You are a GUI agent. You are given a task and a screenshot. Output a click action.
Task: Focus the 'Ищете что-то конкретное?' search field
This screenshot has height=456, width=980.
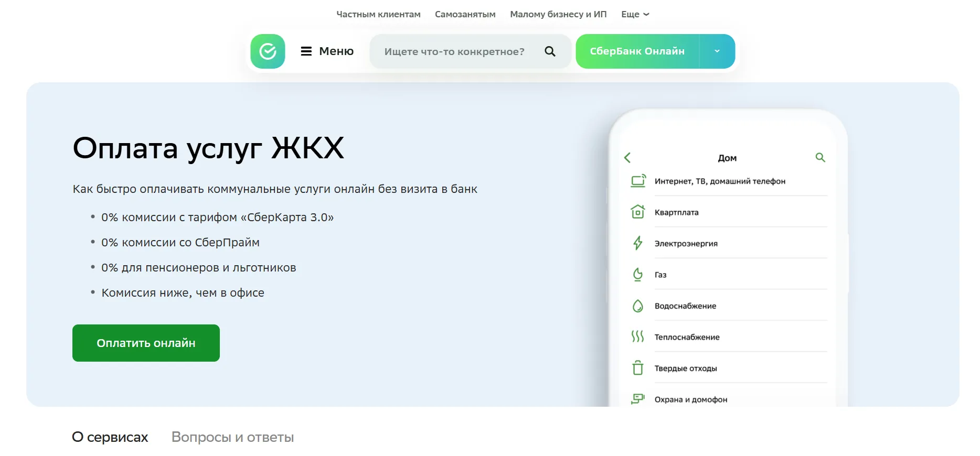(x=470, y=51)
